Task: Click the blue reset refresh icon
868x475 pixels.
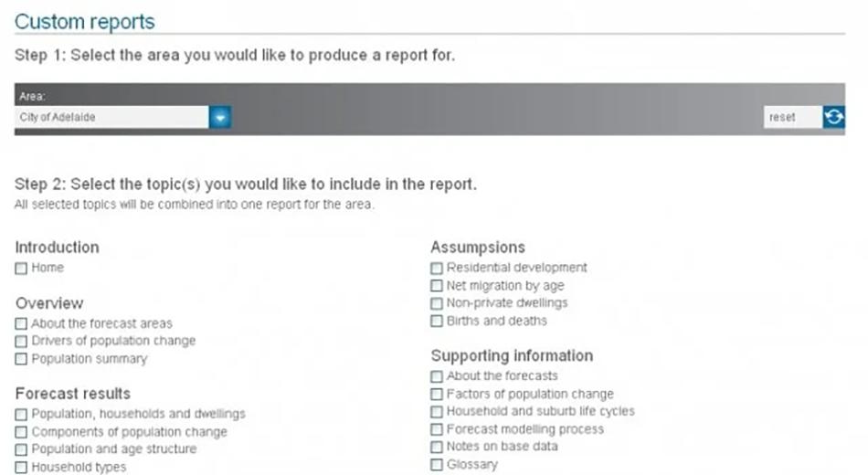Action: [833, 117]
